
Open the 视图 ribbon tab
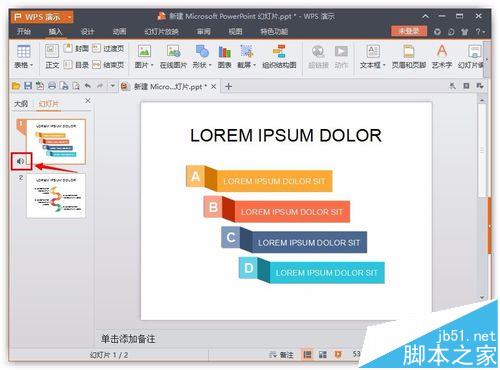[x=235, y=32]
